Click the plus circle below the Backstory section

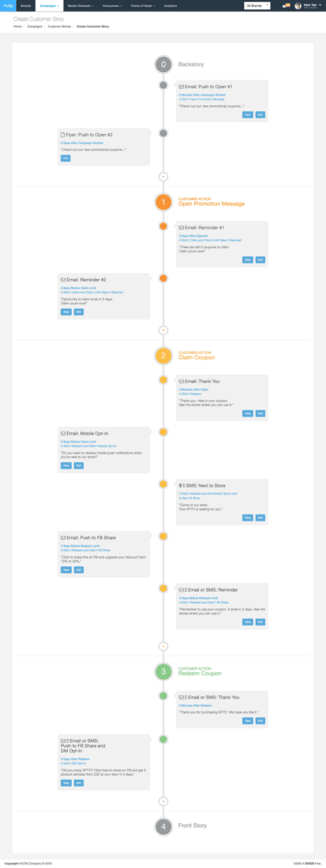click(163, 176)
